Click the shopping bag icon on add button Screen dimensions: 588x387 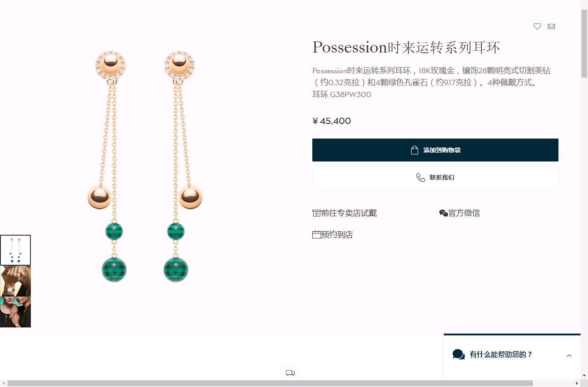pos(414,150)
